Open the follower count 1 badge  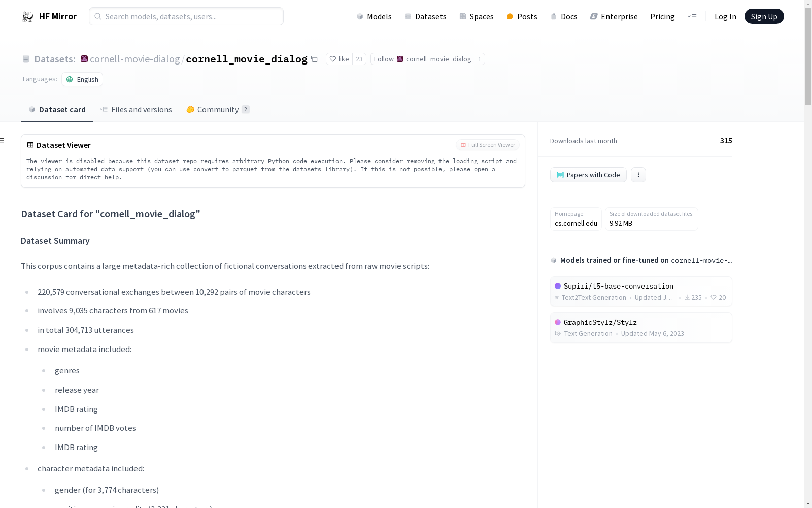click(x=480, y=59)
